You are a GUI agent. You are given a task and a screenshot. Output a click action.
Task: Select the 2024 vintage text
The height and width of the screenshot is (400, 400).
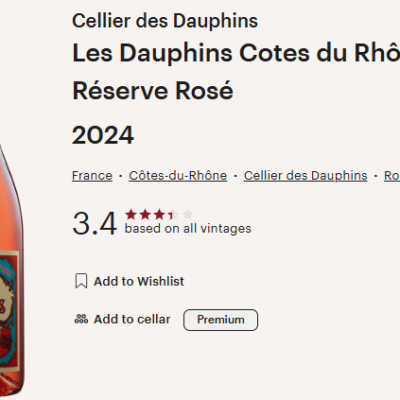click(103, 135)
